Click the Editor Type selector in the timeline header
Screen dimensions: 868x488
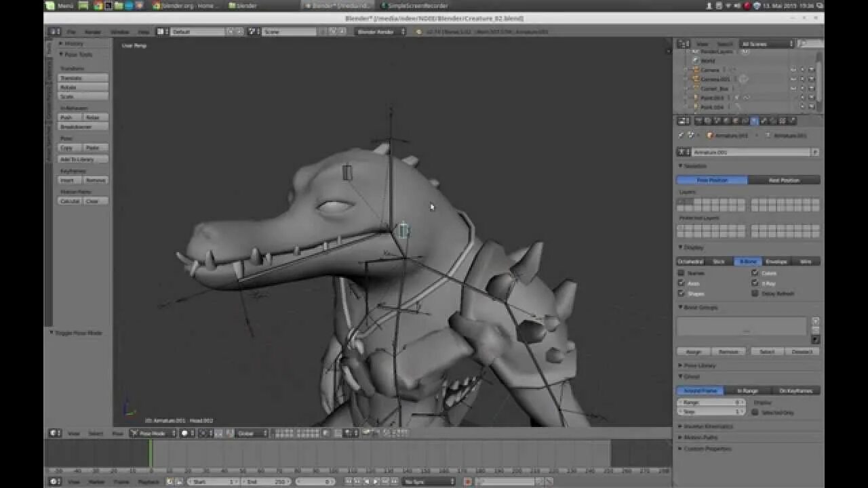[x=53, y=481]
